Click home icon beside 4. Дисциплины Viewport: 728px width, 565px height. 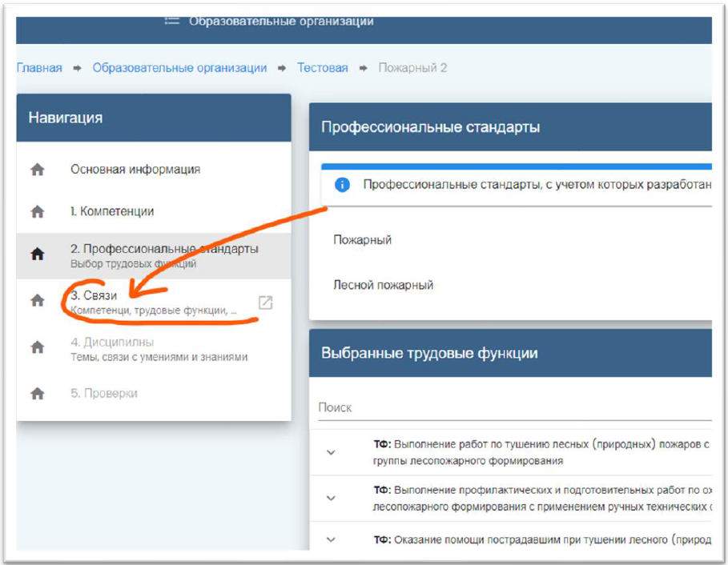(37, 348)
